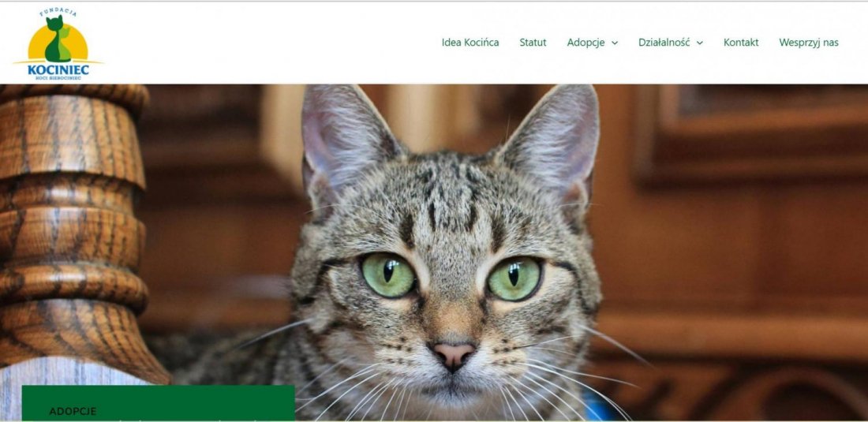Open the Wesprzyj nas support link

click(808, 43)
